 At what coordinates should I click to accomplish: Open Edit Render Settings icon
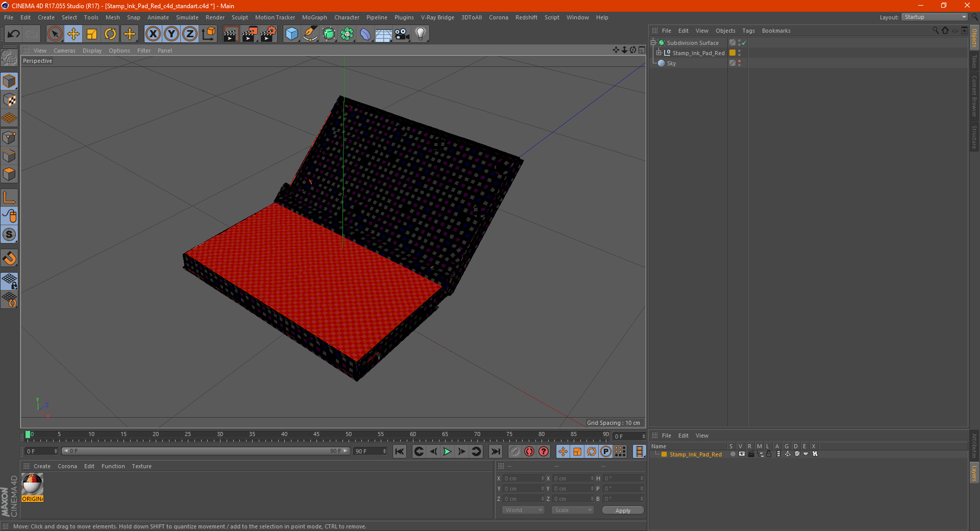(268, 34)
